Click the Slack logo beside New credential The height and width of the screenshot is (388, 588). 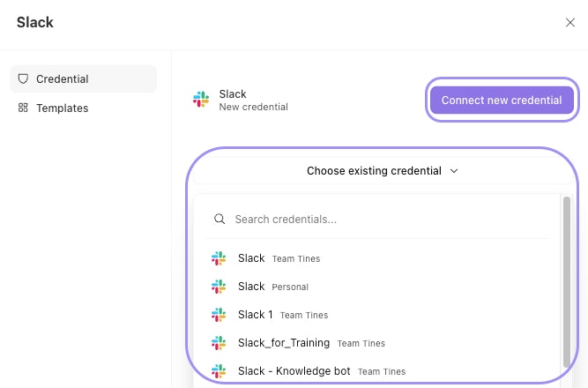click(x=201, y=101)
